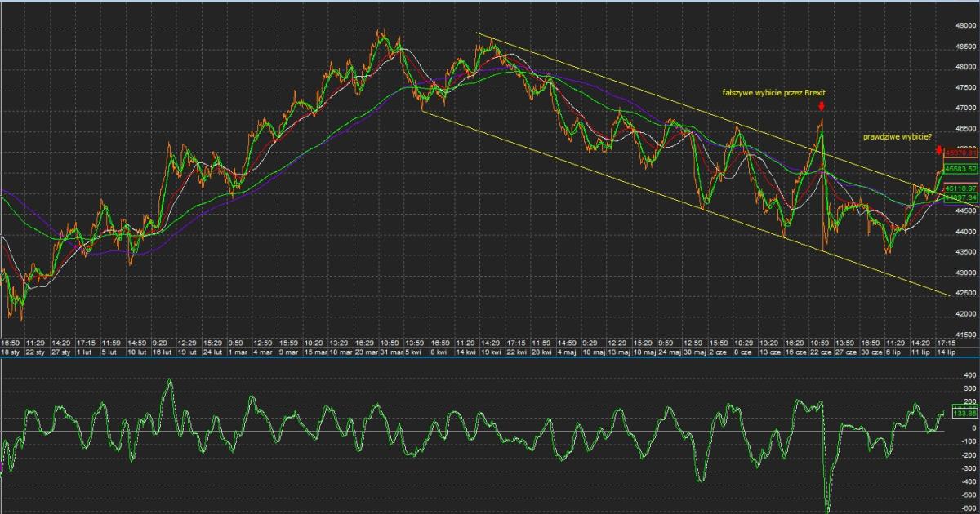The width and height of the screenshot is (980, 514).
Task: Click the red 45970.83 price label
Action: [x=961, y=153]
